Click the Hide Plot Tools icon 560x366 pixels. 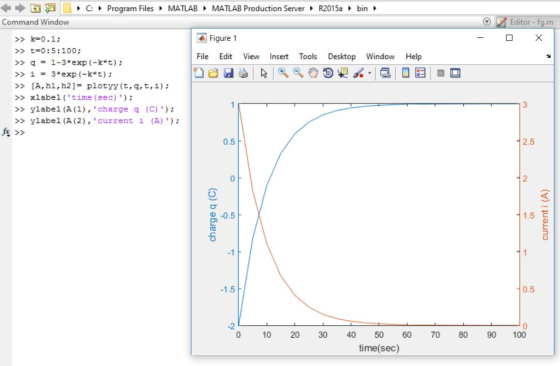pyautogui.click(x=440, y=73)
